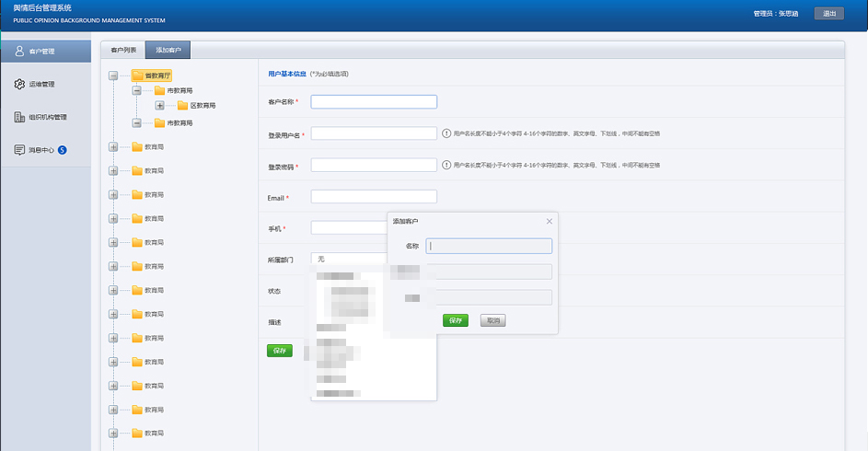Click the 消息中心 message icon
Screen dimensions: 868x451
(x=19, y=150)
